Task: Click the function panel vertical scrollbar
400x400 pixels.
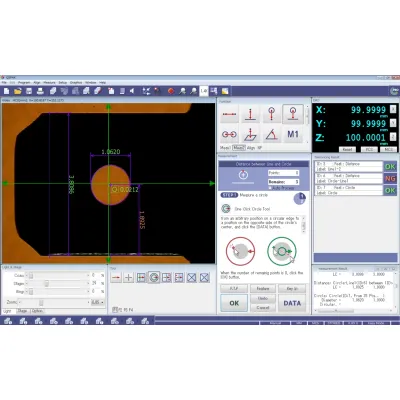Action: coord(307,124)
